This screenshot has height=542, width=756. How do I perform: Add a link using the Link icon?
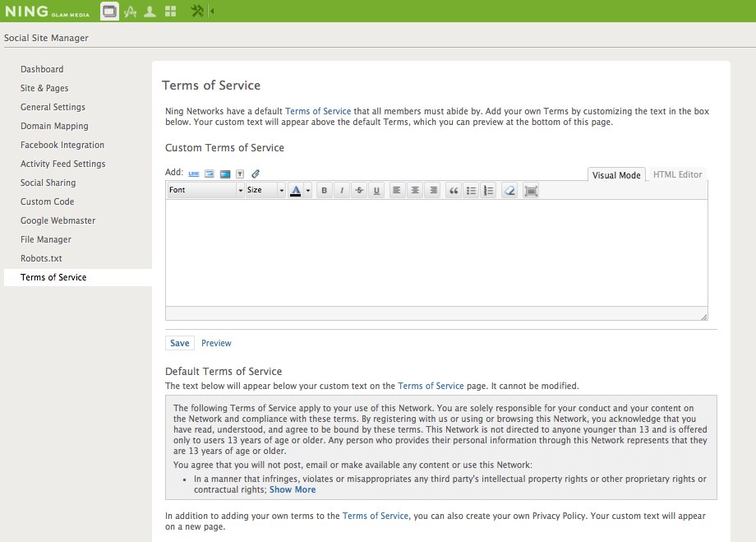click(x=194, y=174)
